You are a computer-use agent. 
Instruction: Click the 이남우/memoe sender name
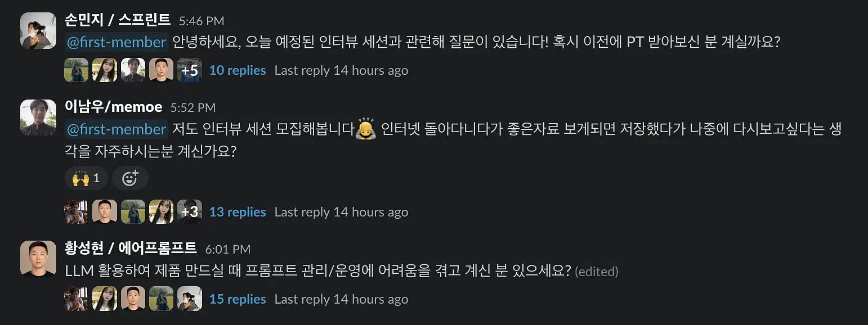click(114, 107)
